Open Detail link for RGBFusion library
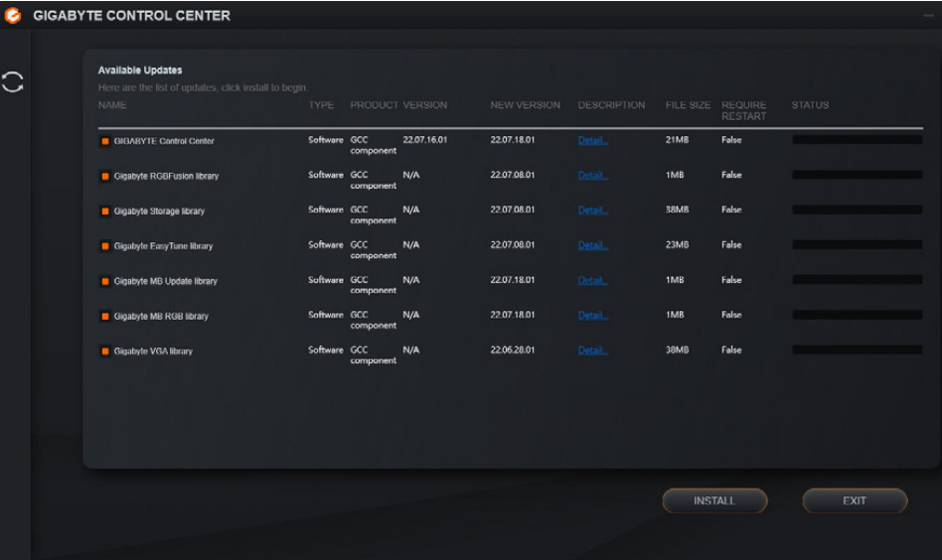The height and width of the screenshot is (560, 942). (x=592, y=176)
